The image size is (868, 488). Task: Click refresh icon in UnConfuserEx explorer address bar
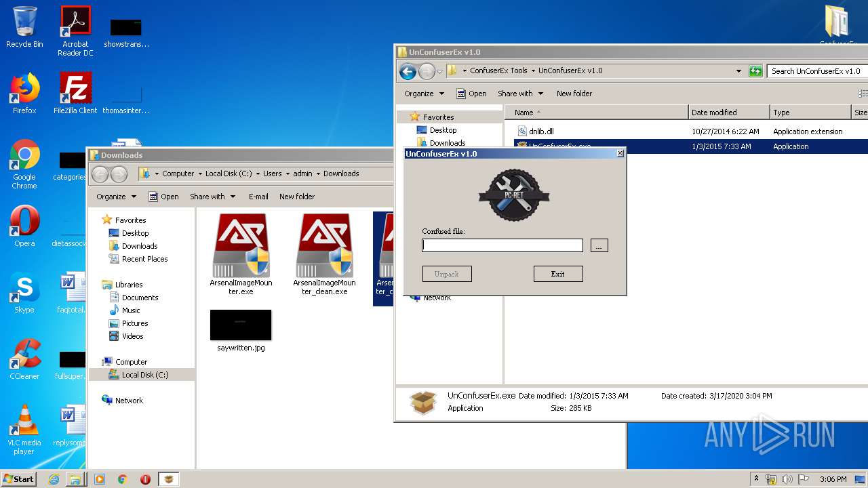tap(755, 70)
